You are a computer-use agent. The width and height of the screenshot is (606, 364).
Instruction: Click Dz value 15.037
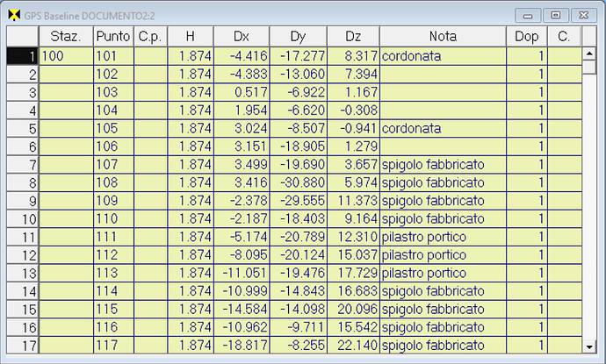click(x=354, y=254)
